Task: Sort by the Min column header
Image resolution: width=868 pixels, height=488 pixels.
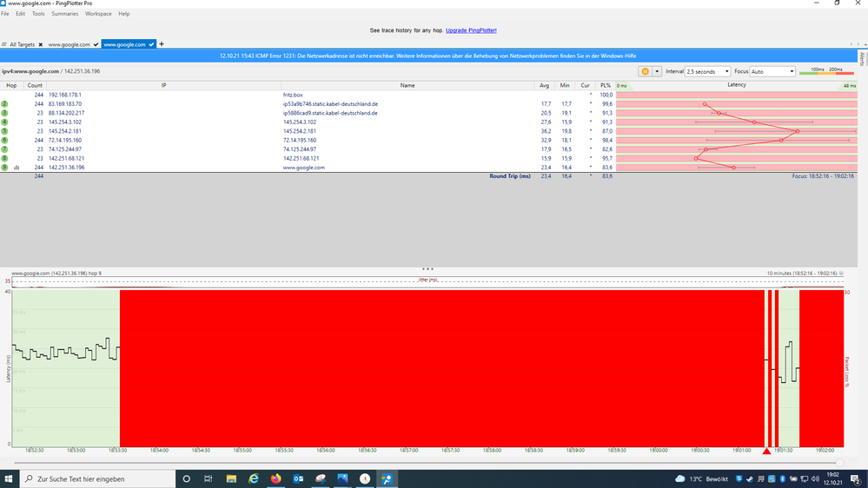Action: click(565, 85)
